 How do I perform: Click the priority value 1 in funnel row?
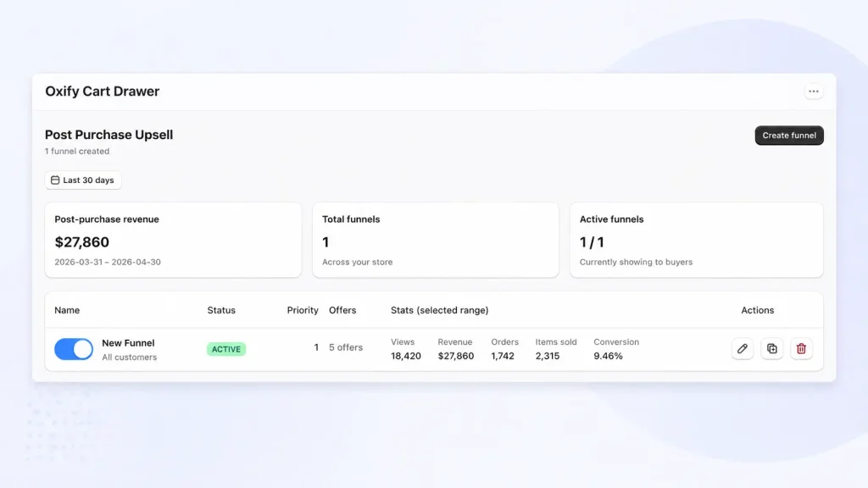pyautogui.click(x=316, y=347)
